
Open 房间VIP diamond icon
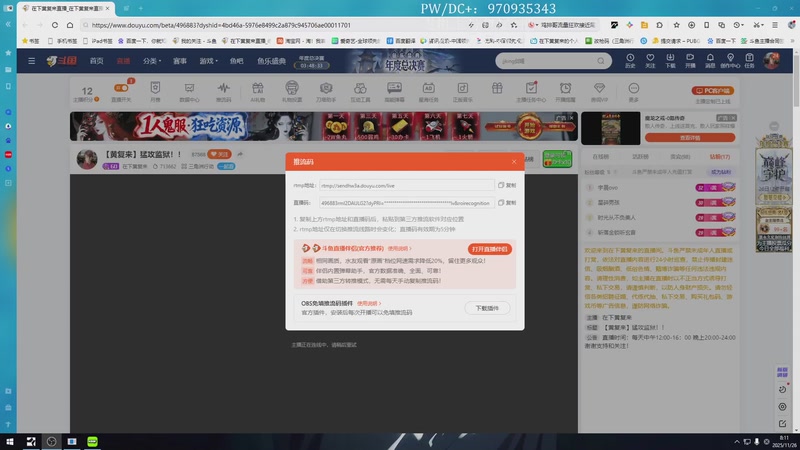599,91
